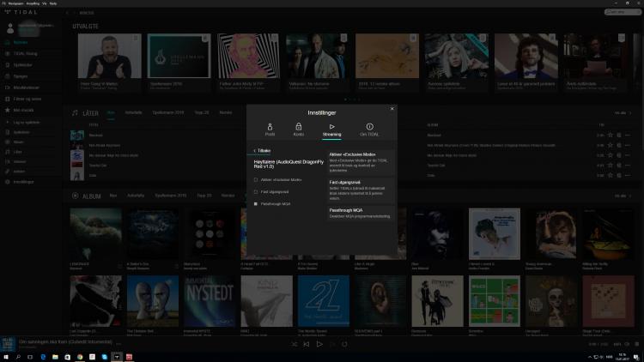Screen dimensions: 644x362
Task: Select Spellemann 2016 tab under LÅTER
Action: pyautogui.click(x=168, y=112)
